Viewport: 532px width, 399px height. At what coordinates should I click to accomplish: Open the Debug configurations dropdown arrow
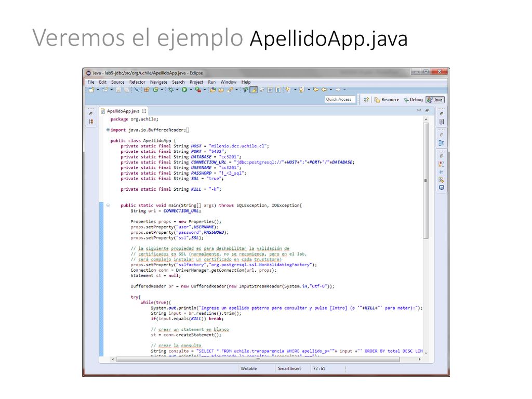[x=177, y=89]
